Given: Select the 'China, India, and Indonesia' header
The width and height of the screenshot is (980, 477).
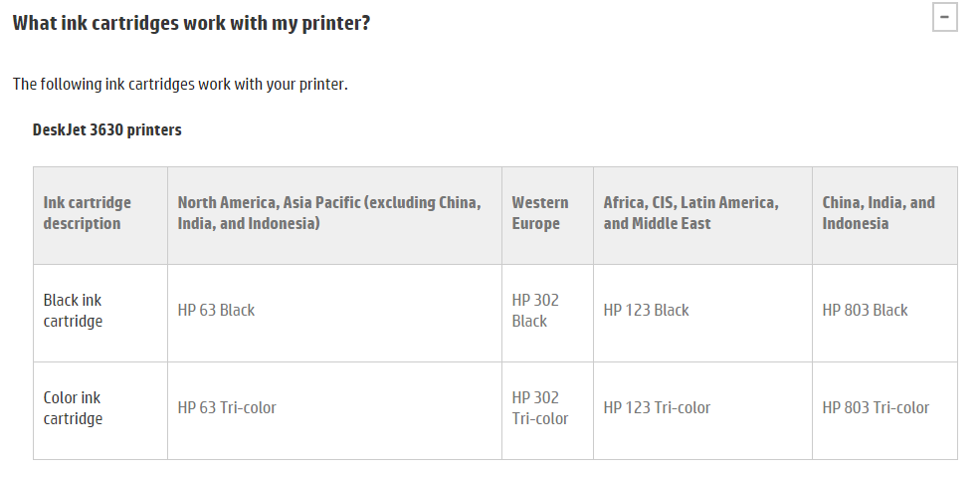Looking at the screenshot, I should (878, 213).
